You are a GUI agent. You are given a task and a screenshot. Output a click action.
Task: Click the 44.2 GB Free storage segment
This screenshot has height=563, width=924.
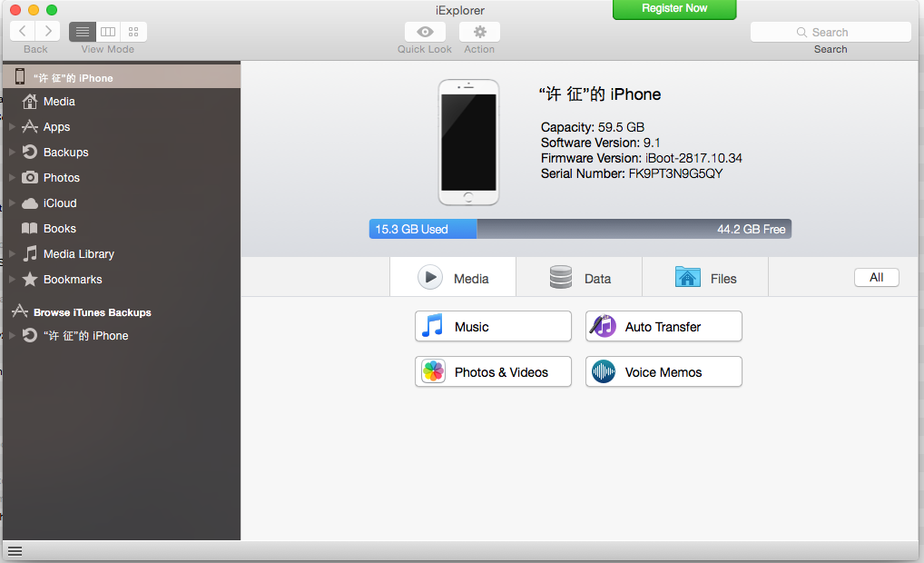click(x=634, y=229)
